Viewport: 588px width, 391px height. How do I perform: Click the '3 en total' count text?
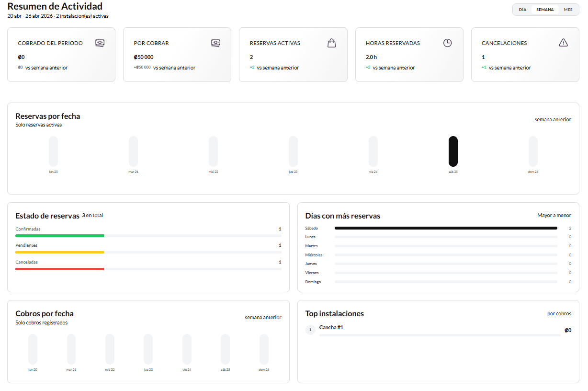tap(92, 216)
